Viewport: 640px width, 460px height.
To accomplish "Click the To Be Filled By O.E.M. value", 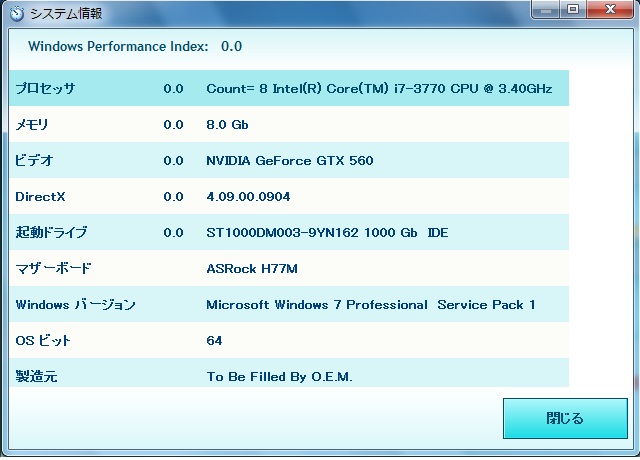I will [279, 376].
